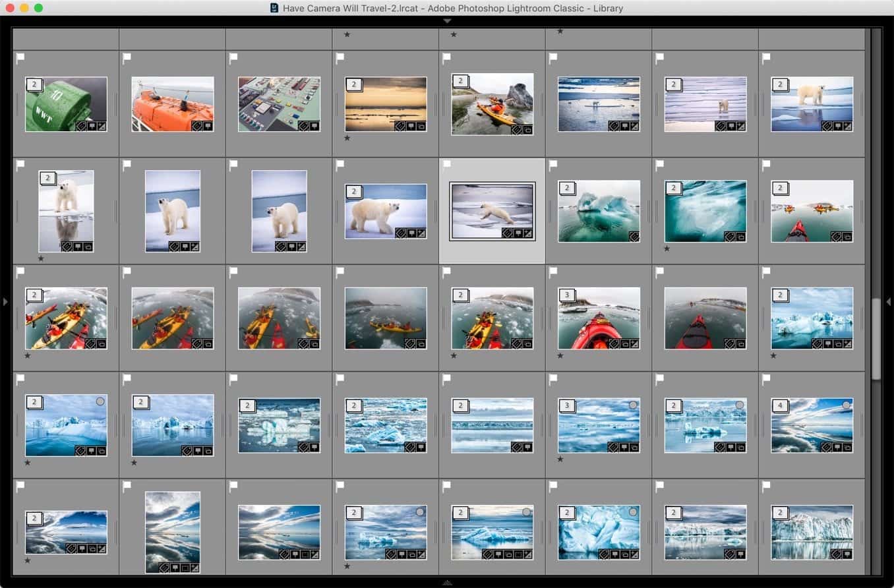Click the GPS badge on the ship control panel photo
894x588 pixels.
pos(315,126)
